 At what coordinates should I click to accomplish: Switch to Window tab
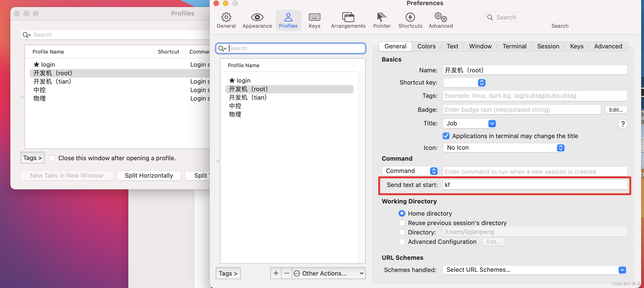[480, 46]
